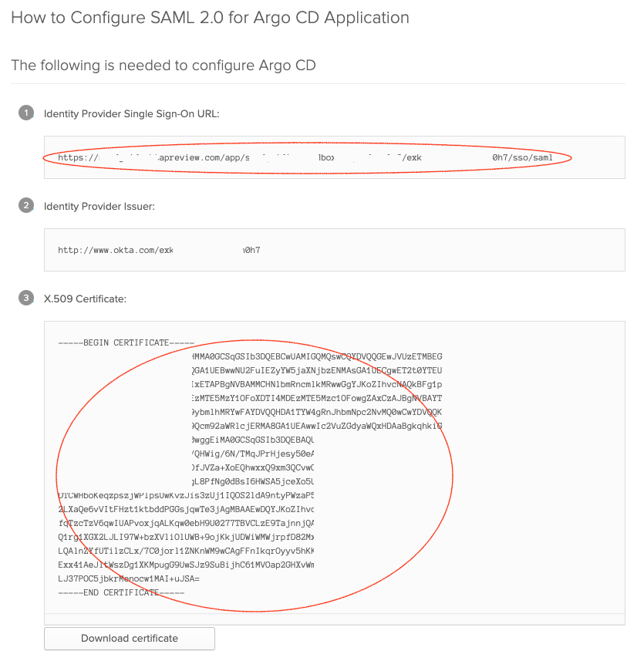Click the 'Identity Provider Single Sign-On URL' label
The image size is (644, 661).
(x=132, y=114)
